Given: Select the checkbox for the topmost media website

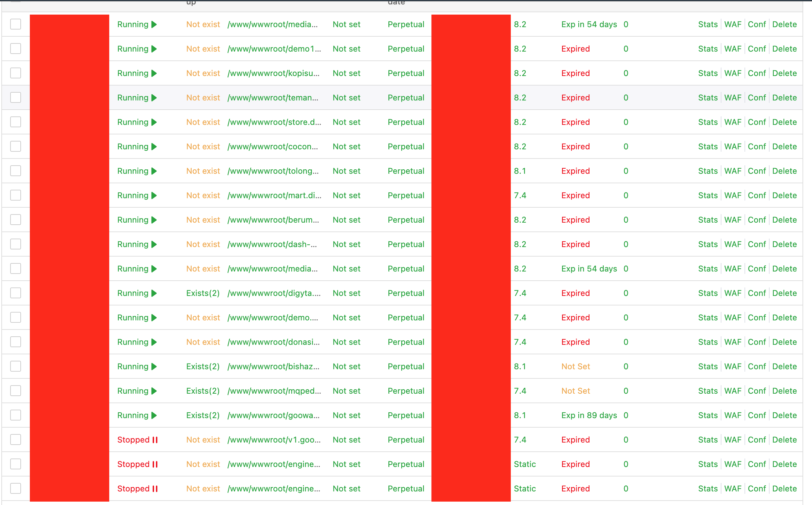Looking at the screenshot, I should pyautogui.click(x=16, y=24).
